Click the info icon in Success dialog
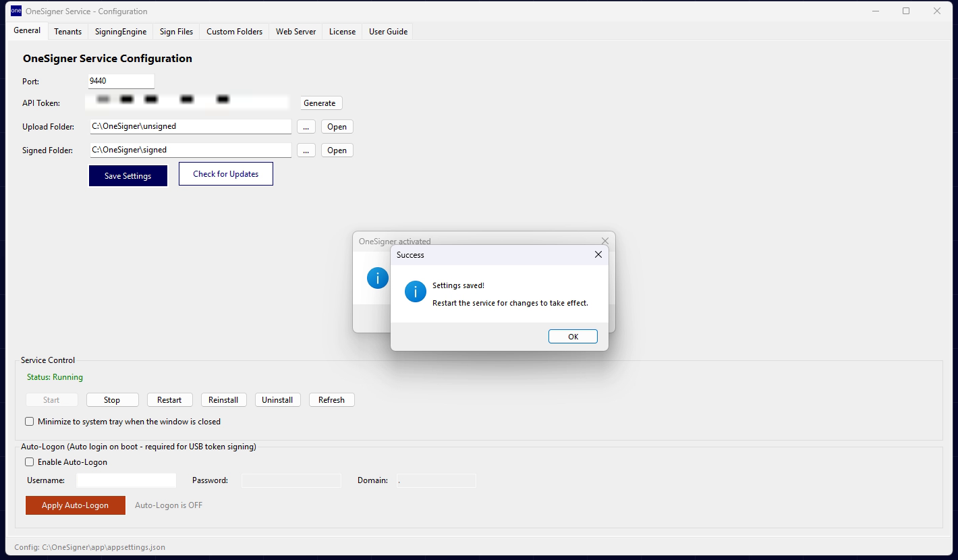The width and height of the screenshot is (958, 560). [415, 291]
